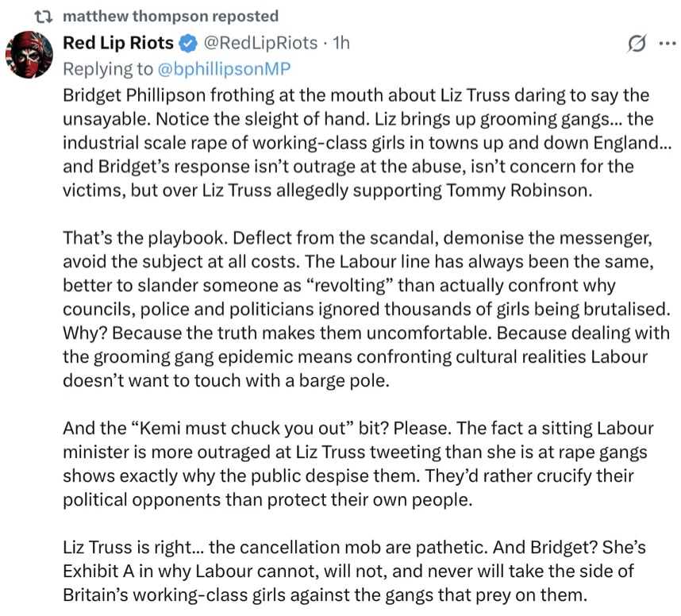Click the blue verified badge
The width and height of the screenshot is (681, 616).
pyautogui.click(x=187, y=43)
